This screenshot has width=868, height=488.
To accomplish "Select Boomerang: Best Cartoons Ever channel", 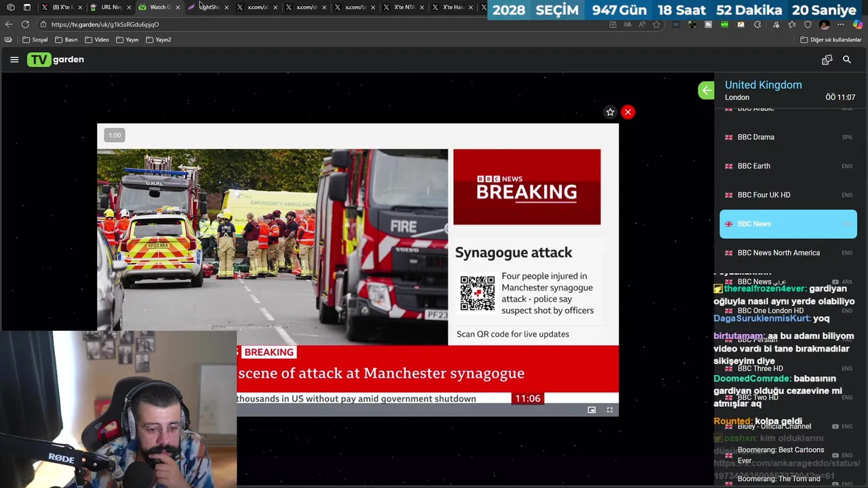I will [788, 455].
